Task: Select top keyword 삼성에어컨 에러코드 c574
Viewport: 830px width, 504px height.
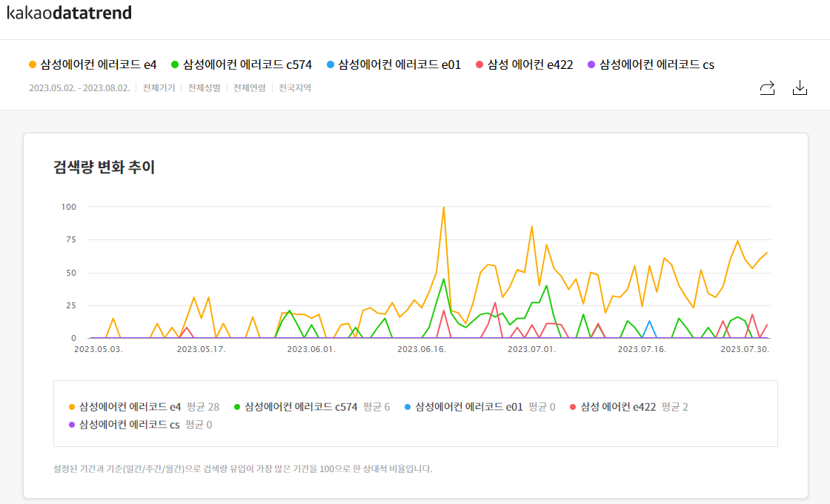Action: [248, 64]
